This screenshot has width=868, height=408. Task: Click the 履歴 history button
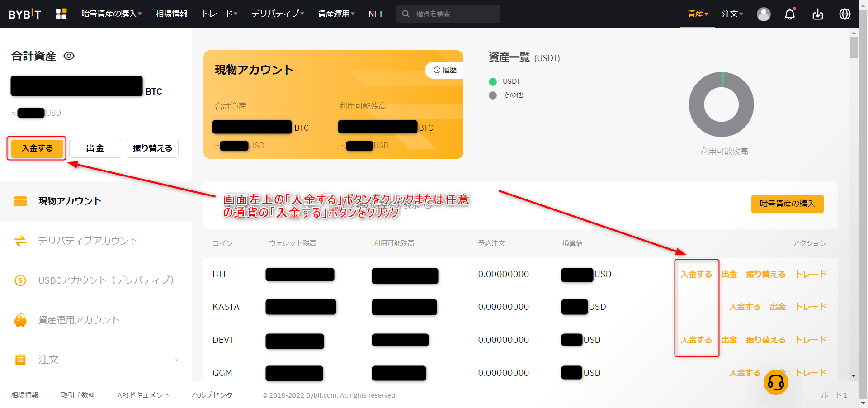tap(445, 70)
